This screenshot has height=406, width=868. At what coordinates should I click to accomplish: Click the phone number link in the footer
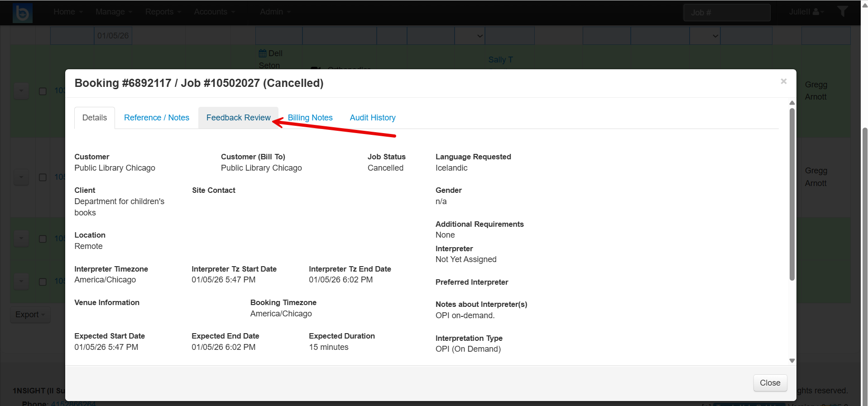tap(73, 403)
